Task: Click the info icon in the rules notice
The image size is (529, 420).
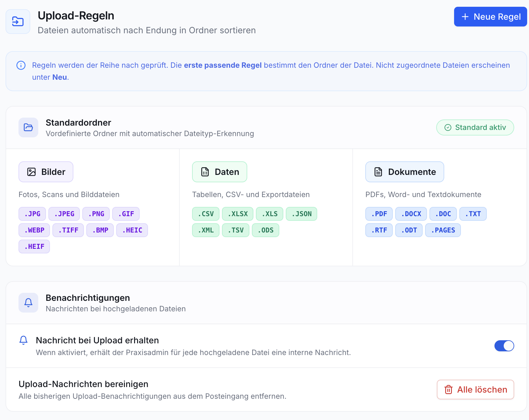Action: [x=21, y=65]
